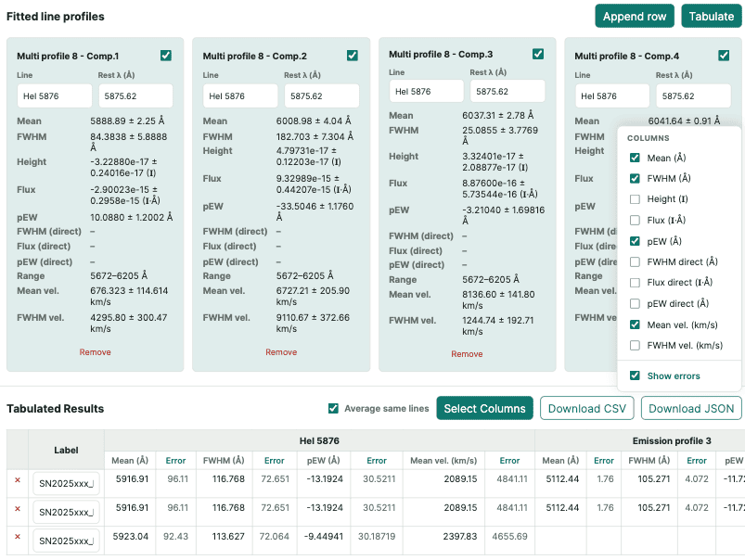Click mean velocity value 2397.83

[x=459, y=536]
